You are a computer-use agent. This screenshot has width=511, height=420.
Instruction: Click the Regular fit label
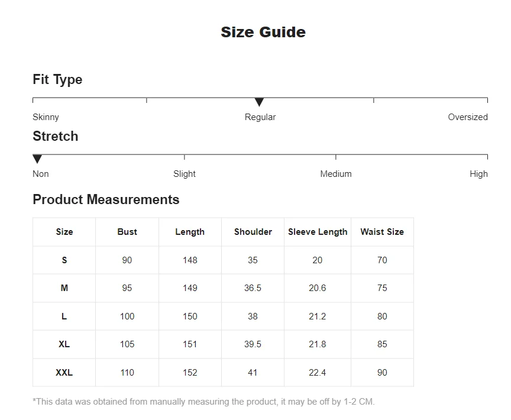[260, 117]
